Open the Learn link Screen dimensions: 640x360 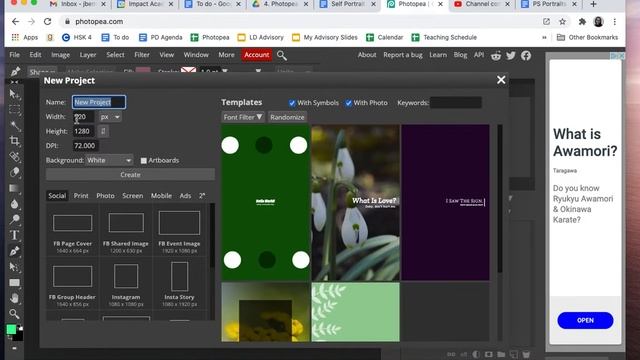point(438,55)
